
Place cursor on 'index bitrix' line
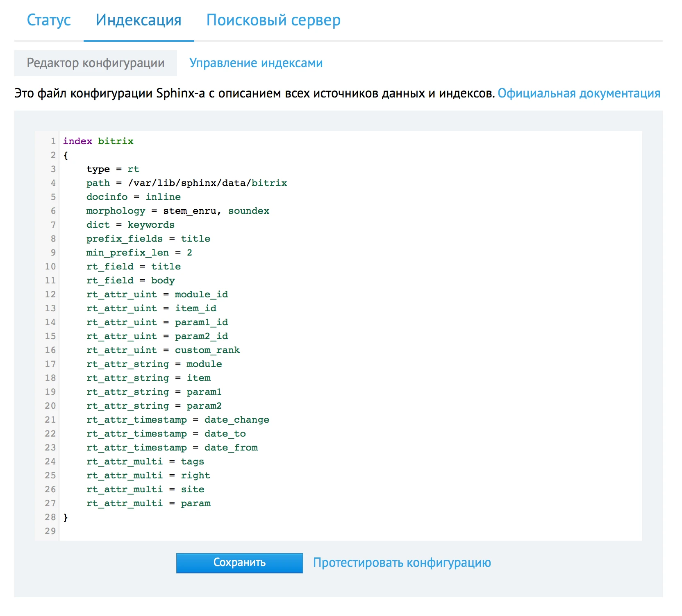coord(98,141)
